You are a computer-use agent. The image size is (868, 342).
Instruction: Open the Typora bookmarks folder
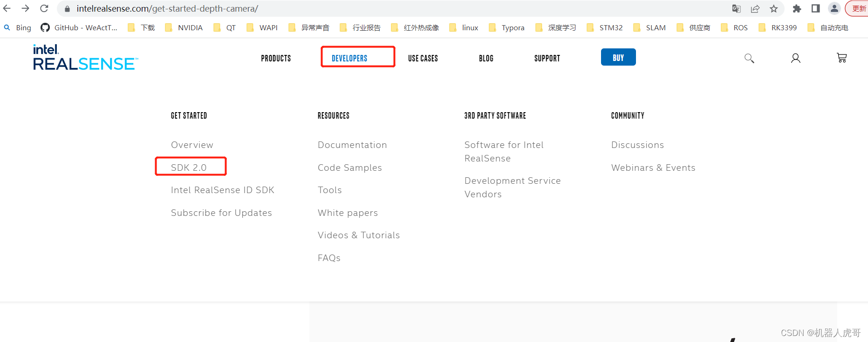click(507, 27)
